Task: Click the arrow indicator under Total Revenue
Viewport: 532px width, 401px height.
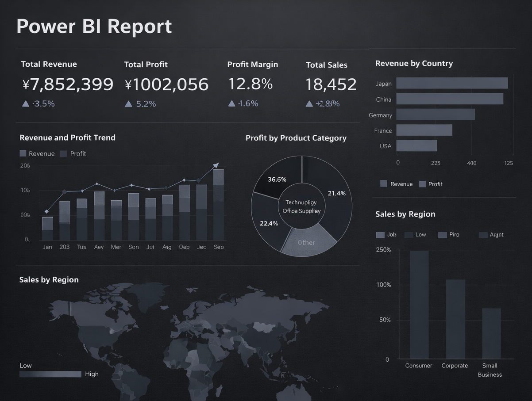Action: (25, 103)
